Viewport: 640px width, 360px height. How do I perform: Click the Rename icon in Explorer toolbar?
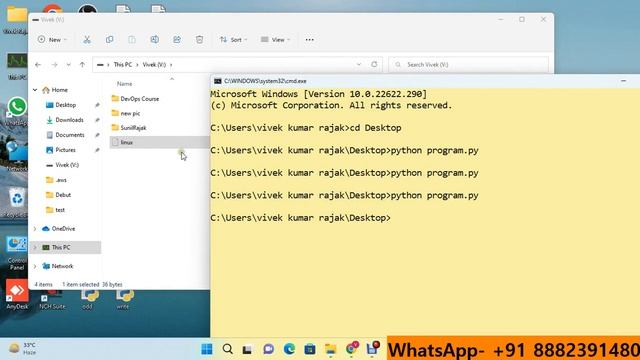pos(154,40)
